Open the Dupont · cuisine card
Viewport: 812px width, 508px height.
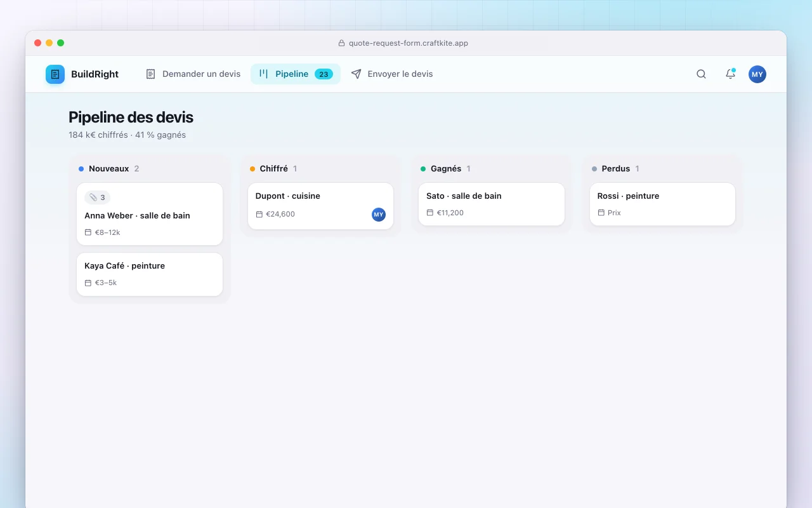tap(320, 206)
